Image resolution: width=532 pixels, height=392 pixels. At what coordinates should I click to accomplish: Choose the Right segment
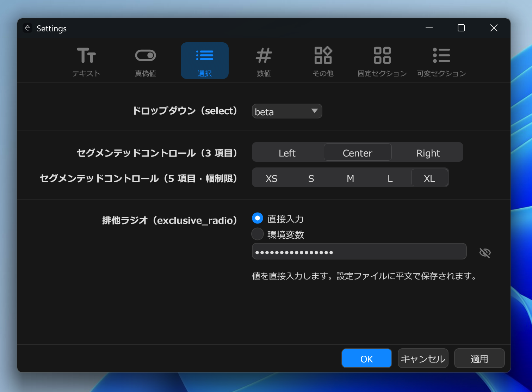coord(428,152)
